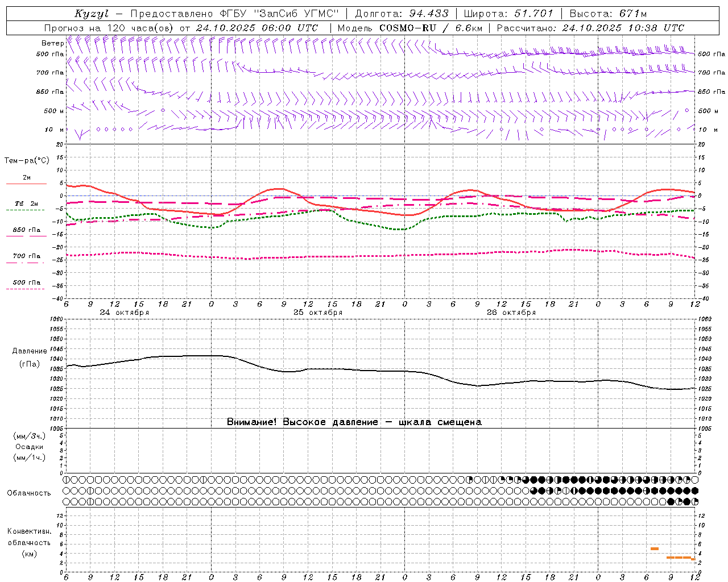Image resolution: width=728 pixels, height=582 pixels.
Task: Click the warning "Внимание! Высокое давление – шкала смещена"
Action: point(354,422)
